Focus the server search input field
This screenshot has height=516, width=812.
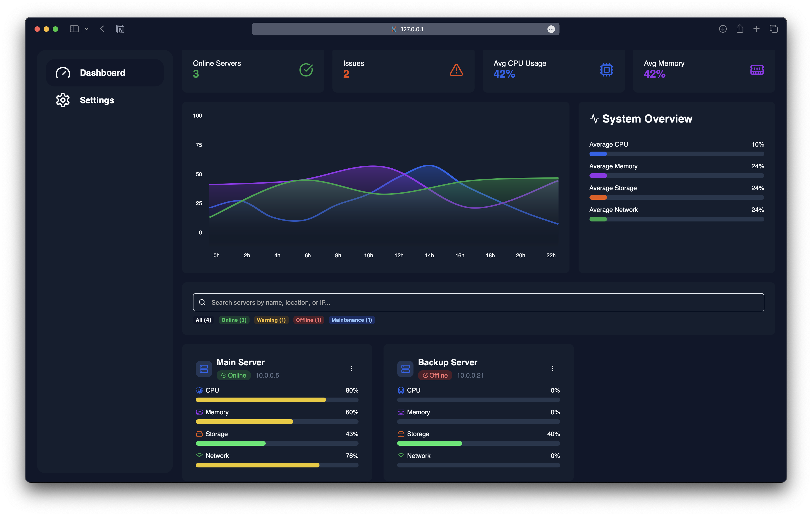click(x=478, y=302)
